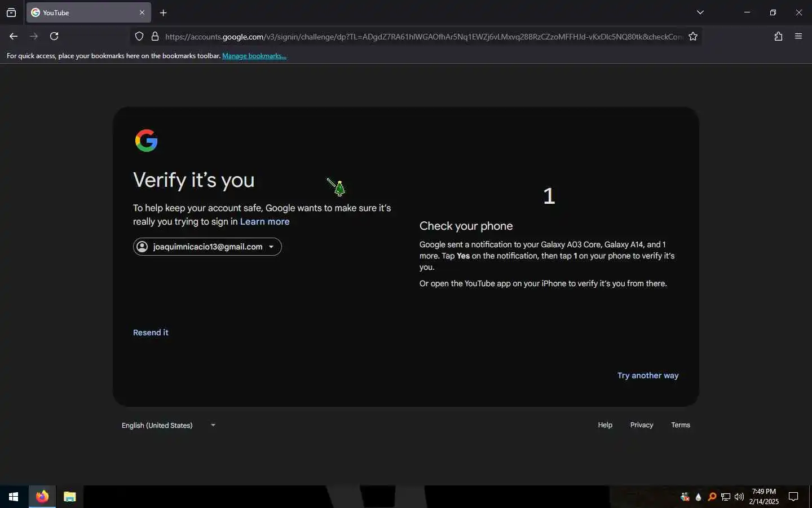
Task: Select the YouTube tab
Action: [89, 12]
